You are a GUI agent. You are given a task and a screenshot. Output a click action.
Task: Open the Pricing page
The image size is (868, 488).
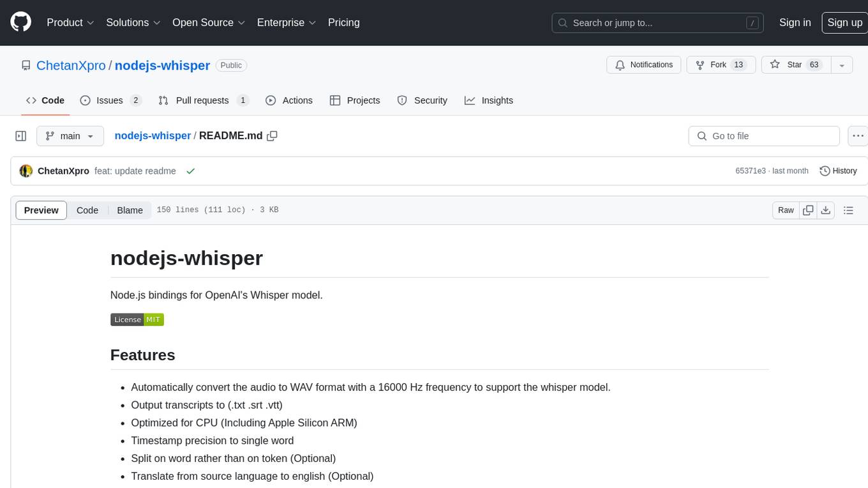(x=344, y=22)
